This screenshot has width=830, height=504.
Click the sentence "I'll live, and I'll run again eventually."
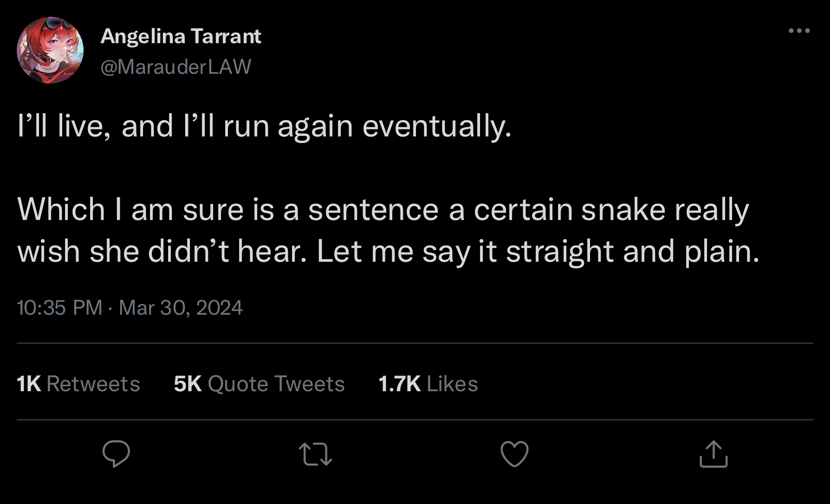[264, 126]
